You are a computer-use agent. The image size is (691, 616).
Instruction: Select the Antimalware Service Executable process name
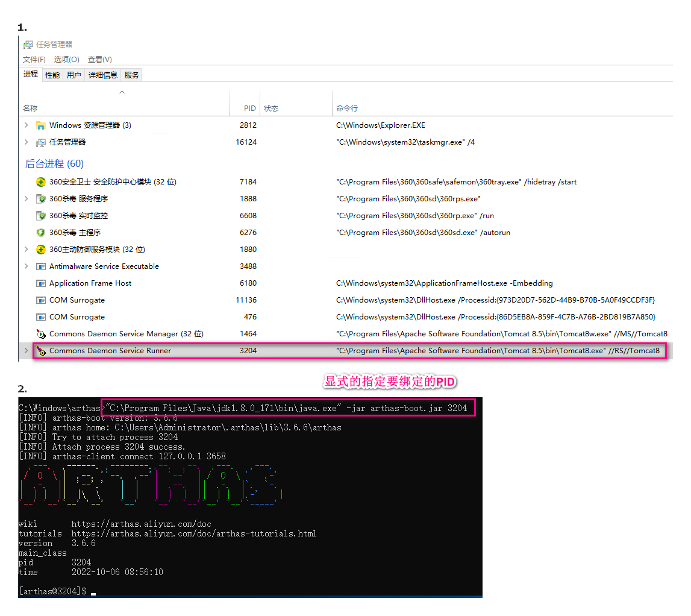pos(104,266)
